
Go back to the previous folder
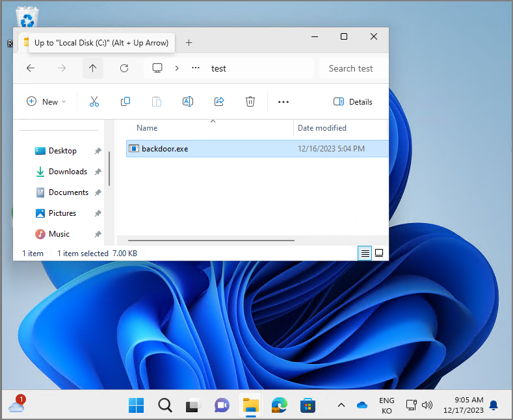point(31,68)
